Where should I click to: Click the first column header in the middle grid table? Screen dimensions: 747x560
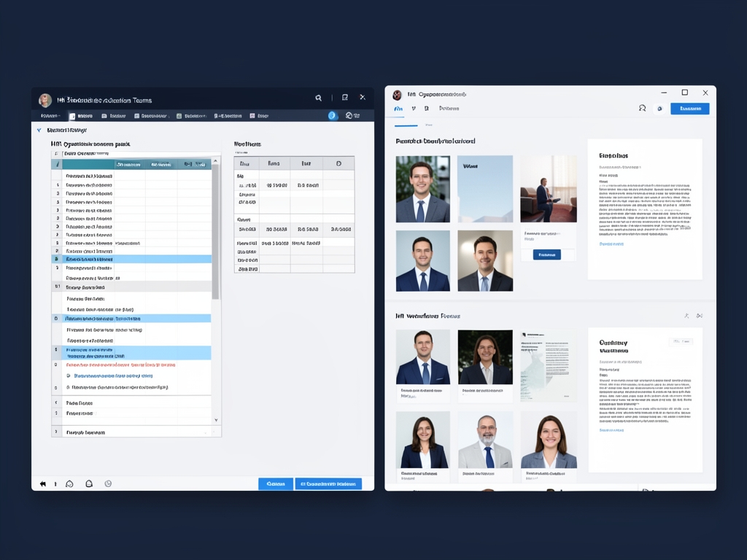click(247, 163)
